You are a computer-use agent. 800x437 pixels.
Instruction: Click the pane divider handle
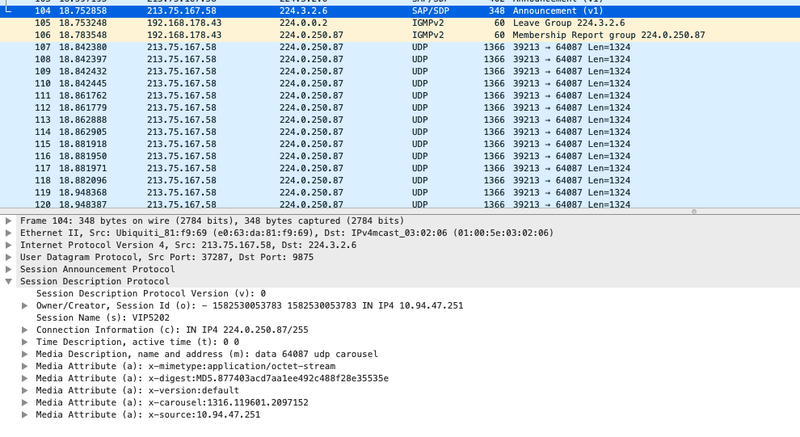pos(694,212)
